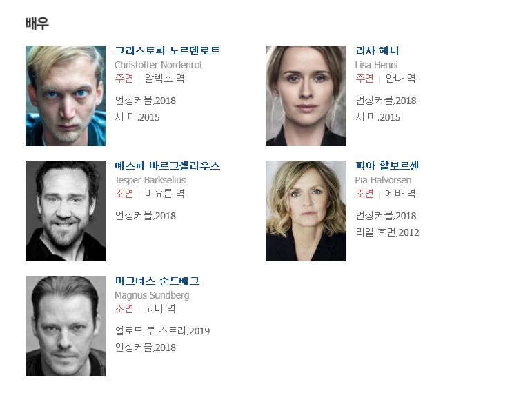Open 리얼 휴먼,2012 filmography link
532x402 pixels.
(x=387, y=232)
